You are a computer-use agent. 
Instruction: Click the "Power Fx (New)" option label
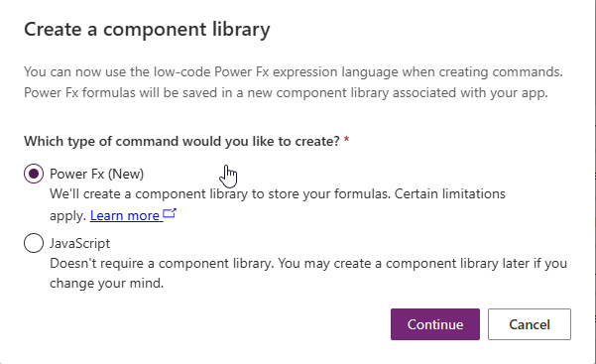pos(96,174)
